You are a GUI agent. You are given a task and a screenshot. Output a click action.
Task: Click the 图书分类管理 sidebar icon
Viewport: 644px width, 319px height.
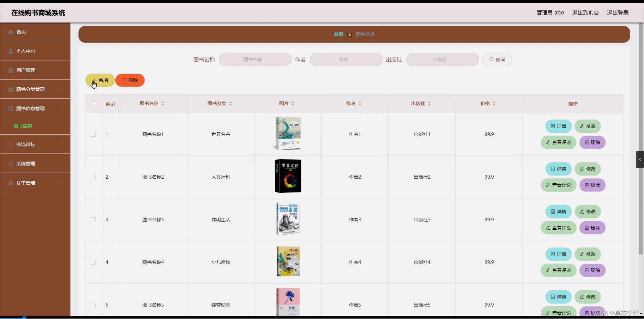[10, 89]
